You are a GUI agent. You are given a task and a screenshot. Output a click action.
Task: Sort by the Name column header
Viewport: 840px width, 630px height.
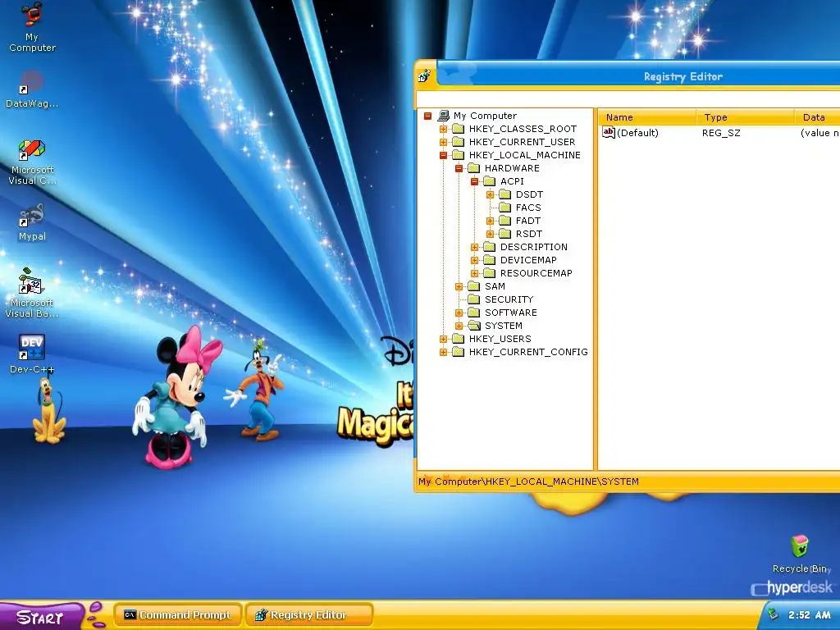(x=647, y=116)
